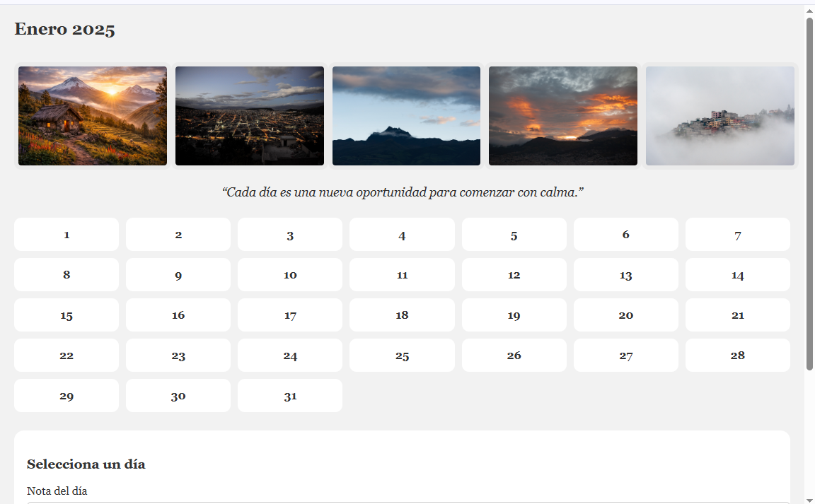Screen dimensions: 815x504
Task: Choose day 10 in January grid
Action: tap(290, 275)
